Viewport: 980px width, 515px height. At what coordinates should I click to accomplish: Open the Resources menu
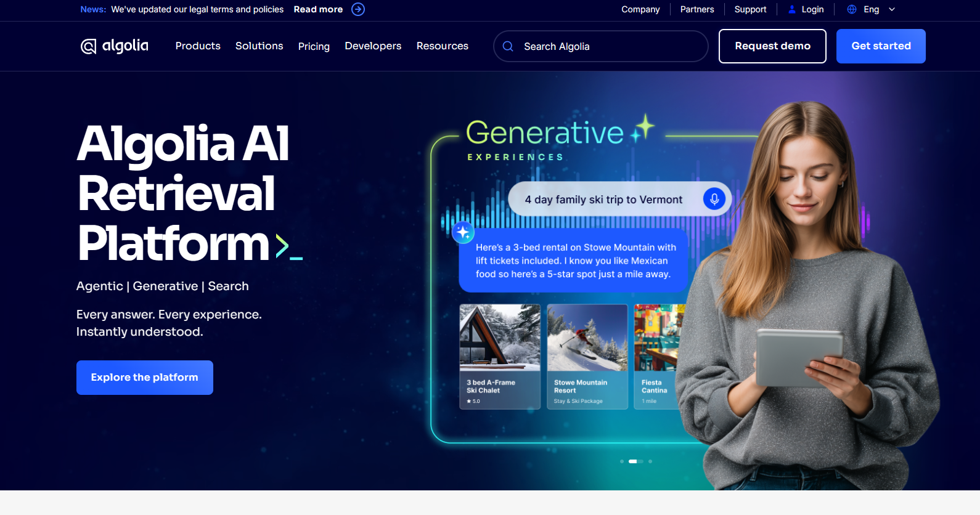pyautogui.click(x=443, y=46)
